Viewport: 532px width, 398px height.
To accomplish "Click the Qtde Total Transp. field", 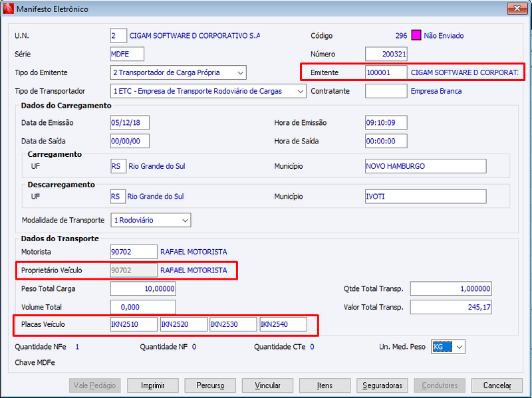I will [451, 289].
